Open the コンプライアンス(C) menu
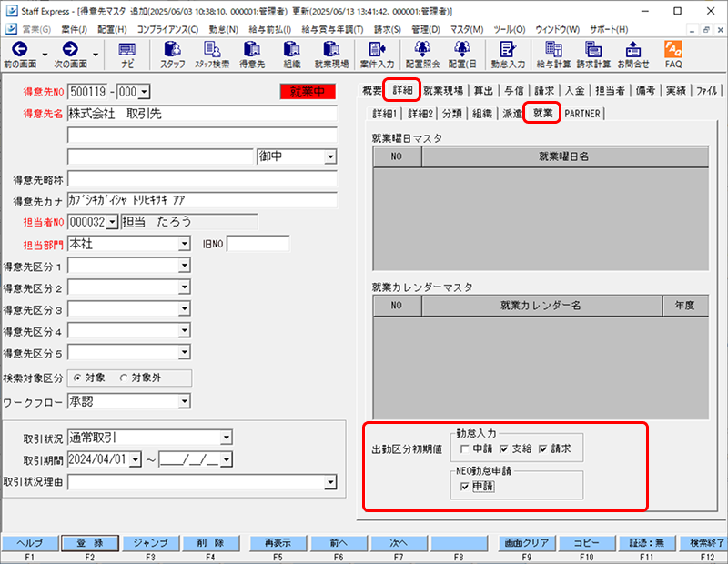Viewport: 728px width, 564px height. 167,29
